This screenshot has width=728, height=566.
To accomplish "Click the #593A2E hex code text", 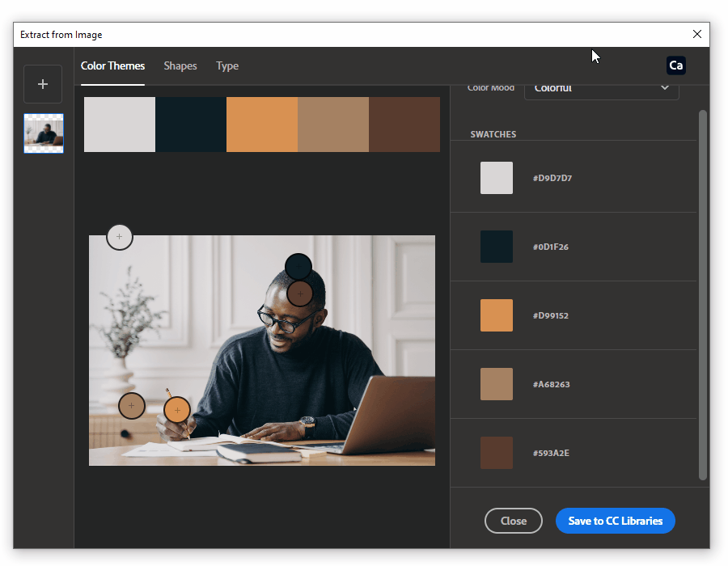I will click(x=551, y=453).
